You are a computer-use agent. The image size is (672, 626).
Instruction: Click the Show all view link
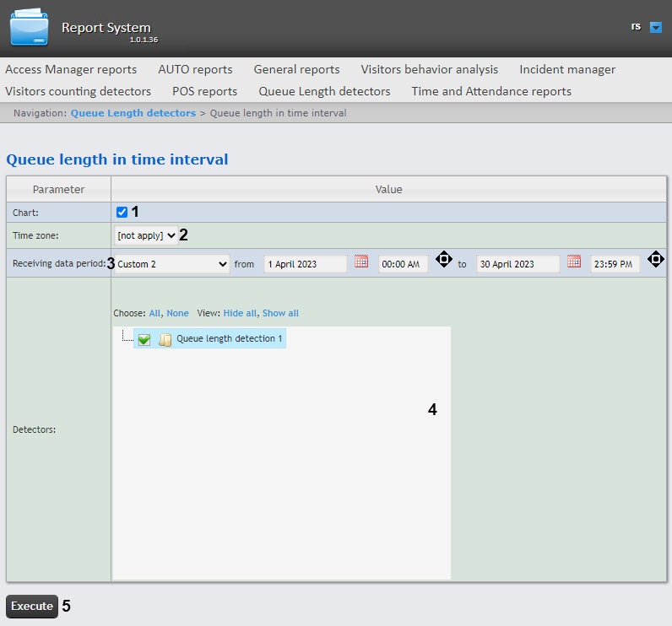tap(280, 313)
